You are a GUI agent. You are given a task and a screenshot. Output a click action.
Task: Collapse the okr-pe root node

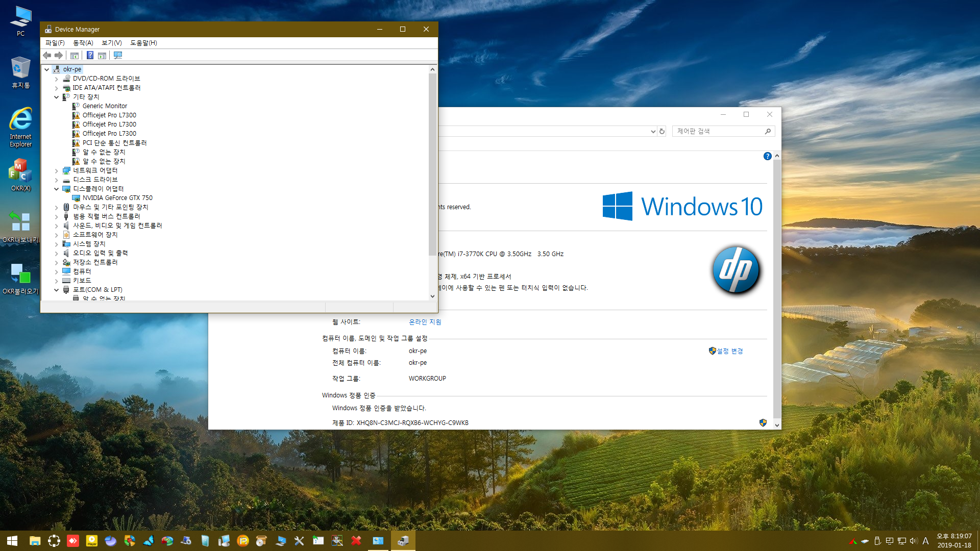(47, 69)
